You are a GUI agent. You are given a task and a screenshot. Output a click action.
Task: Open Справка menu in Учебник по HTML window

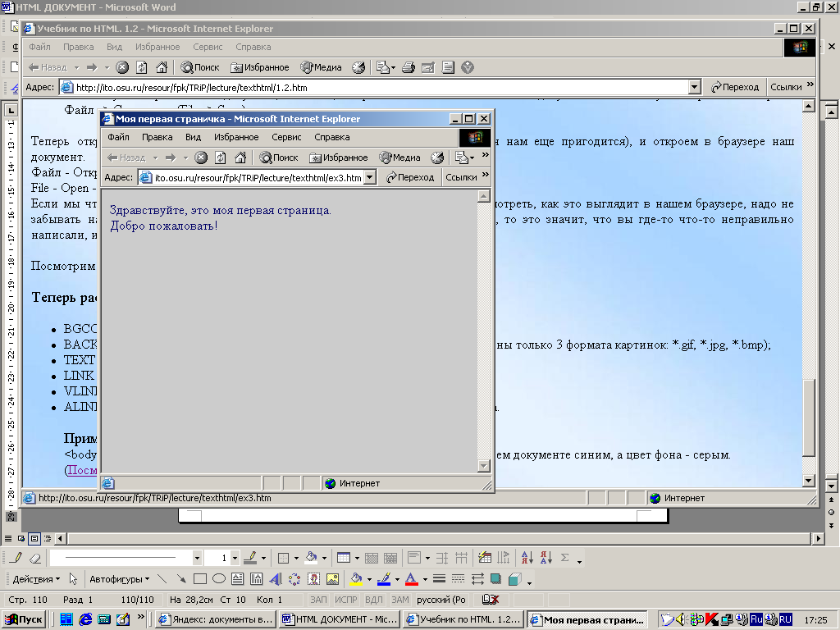tap(253, 47)
